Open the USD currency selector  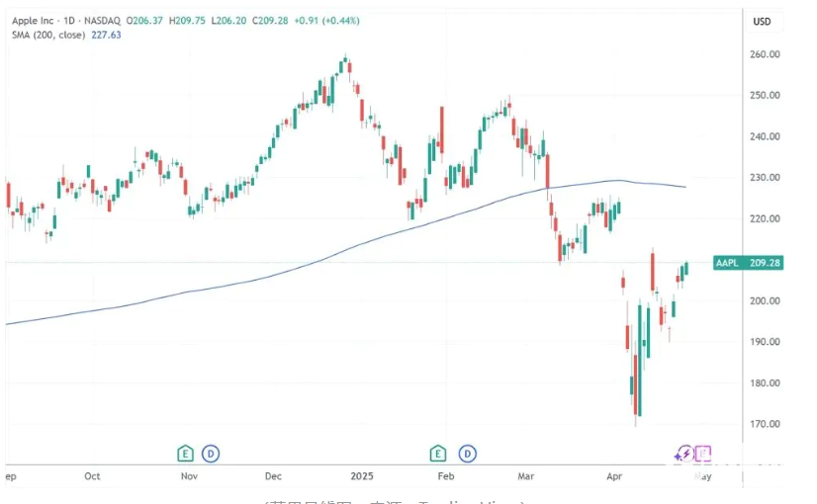tap(762, 22)
